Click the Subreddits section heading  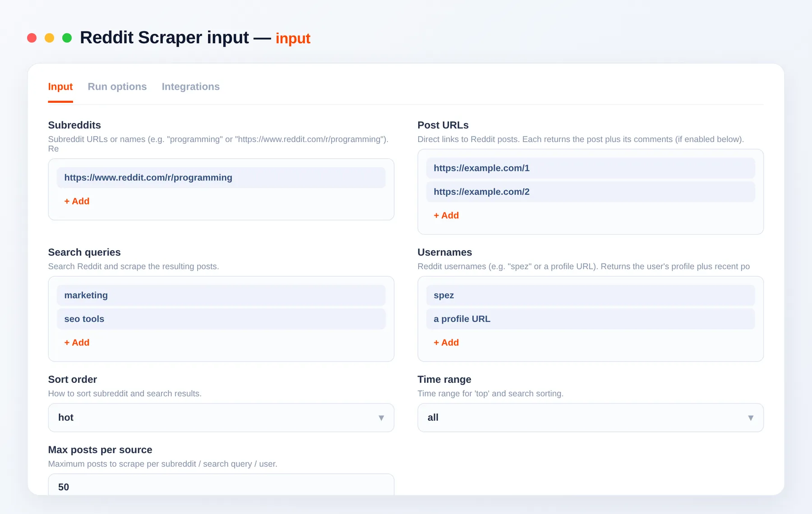(74, 125)
